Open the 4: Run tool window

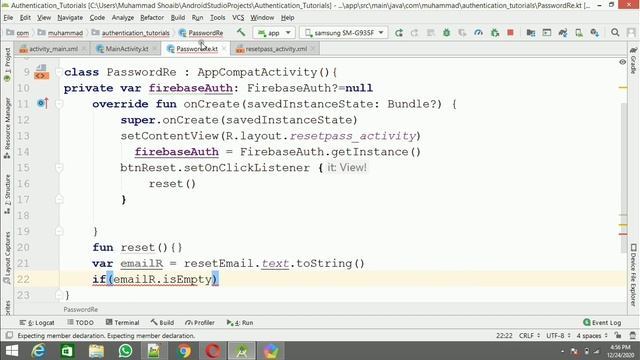[240, 322]
